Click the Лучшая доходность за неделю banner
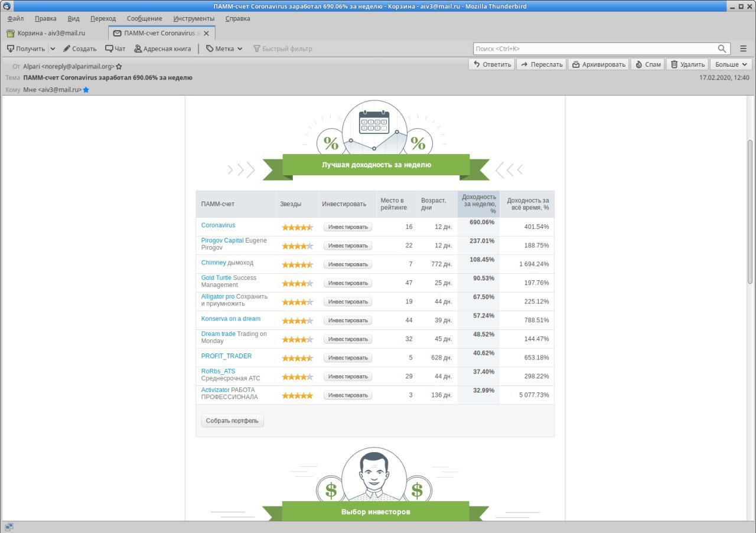This screenshot has width=756, height=533. click(x=376, y=165)
